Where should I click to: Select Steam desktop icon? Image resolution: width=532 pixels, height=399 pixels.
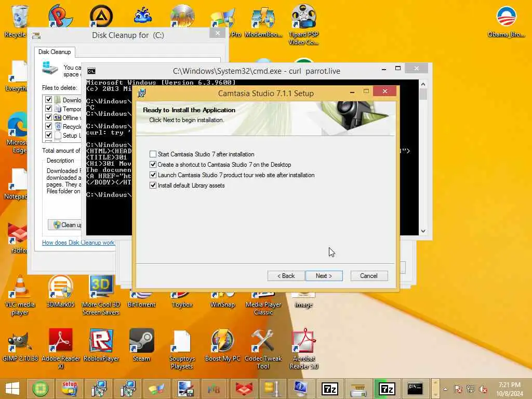(x=141, y=345)
